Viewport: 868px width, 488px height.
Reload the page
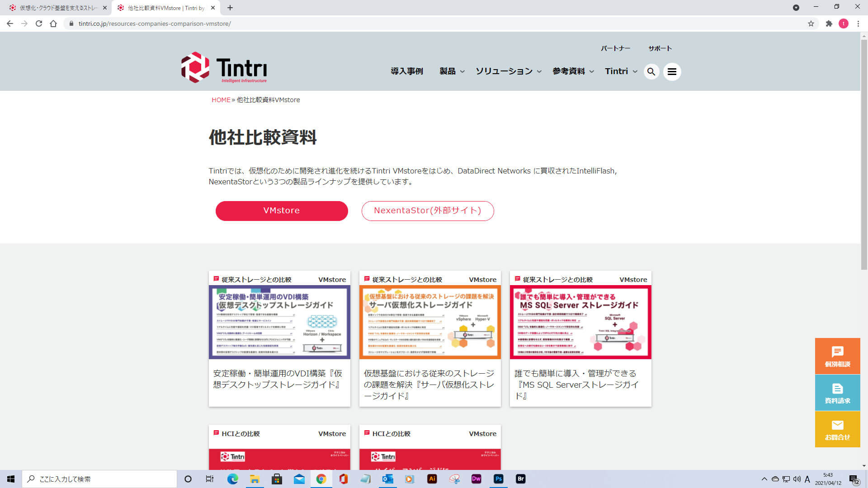39,23
